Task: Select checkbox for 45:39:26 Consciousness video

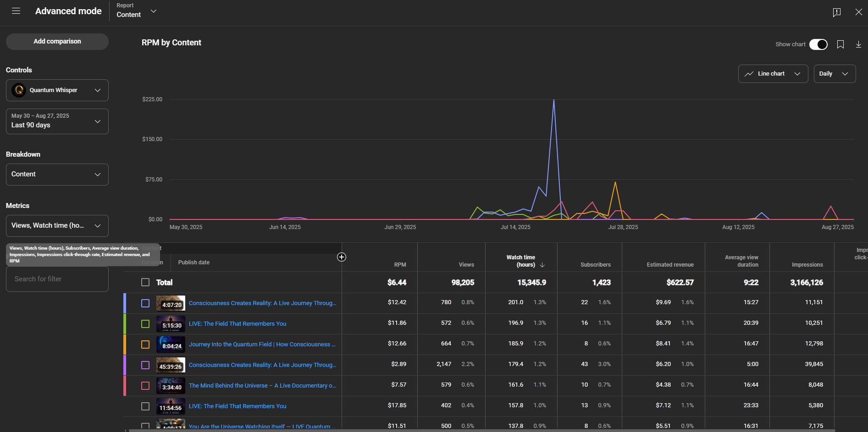Action: 145,365
